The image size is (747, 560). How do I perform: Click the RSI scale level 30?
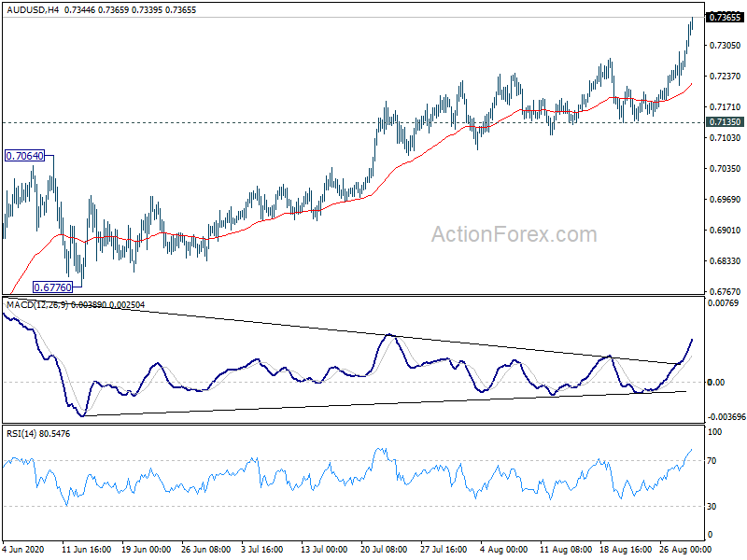[x=712, y=507]
